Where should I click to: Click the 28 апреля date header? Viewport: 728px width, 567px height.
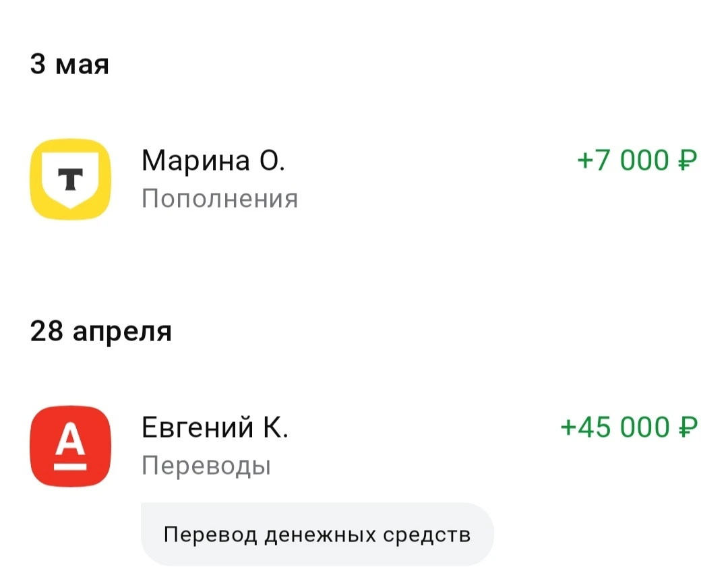click(x=101, y=332)
